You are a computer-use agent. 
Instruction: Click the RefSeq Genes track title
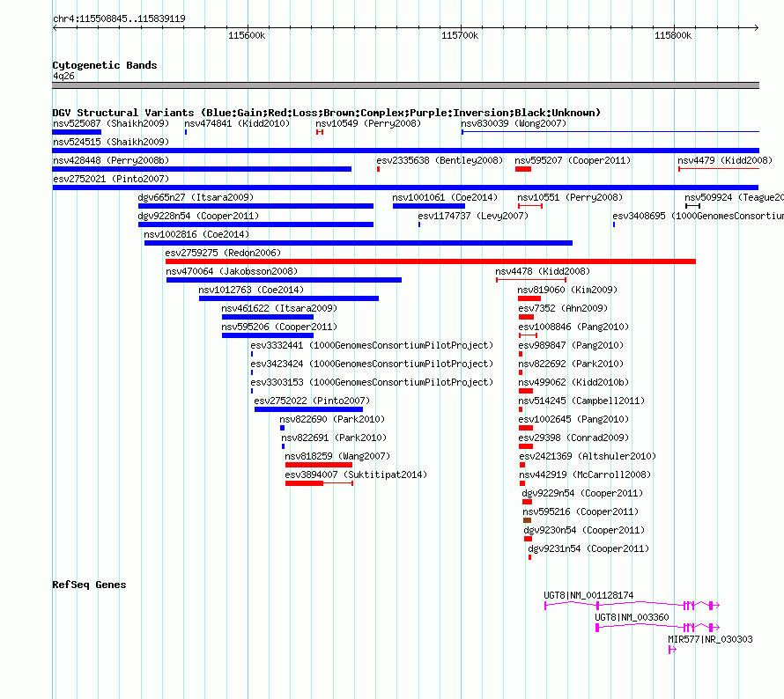coord(90,585)
